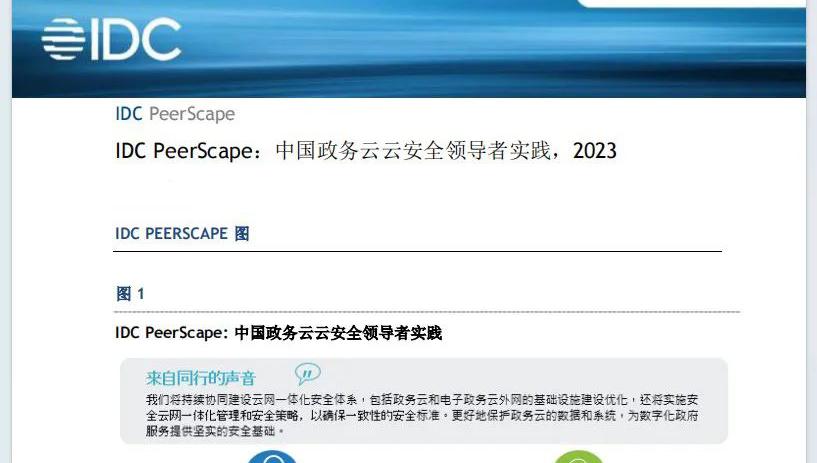The image size is (817, 463).
Task: Click the blue IDC text beside PeerScape
Action: 129,114
